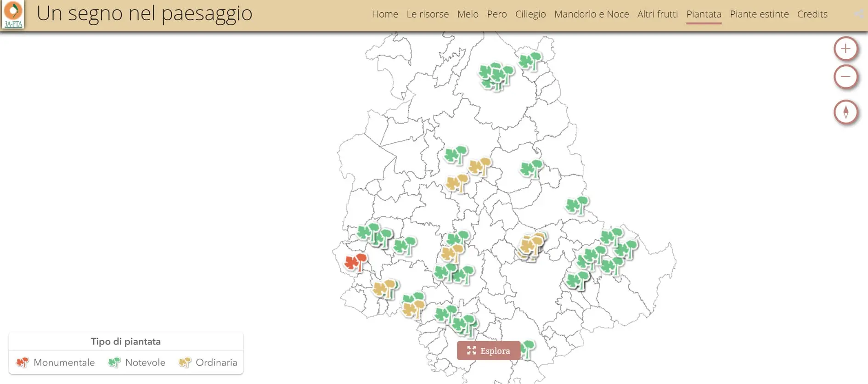Click the page title Un segno nel paesaggio
868x384 pixels.
click(x=145, y=14)
